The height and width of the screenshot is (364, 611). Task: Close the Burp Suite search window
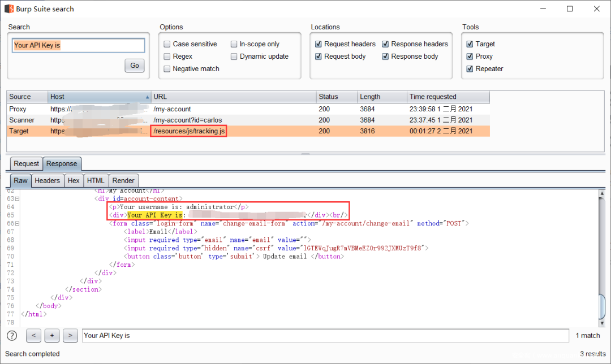point(597,8)
